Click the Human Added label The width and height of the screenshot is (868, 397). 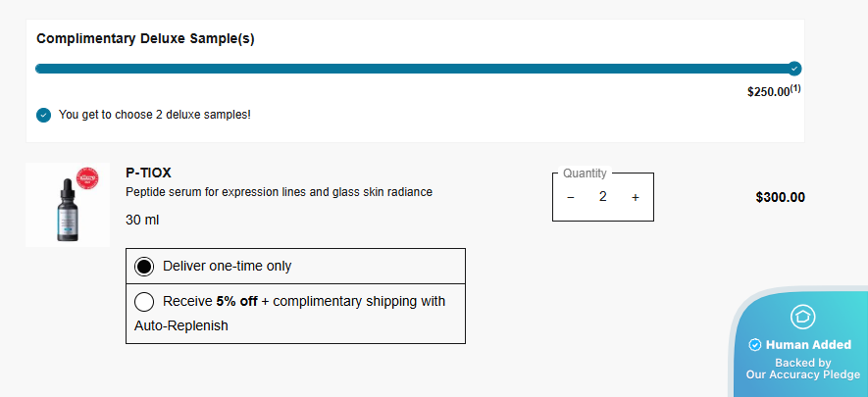coord(809,345)
